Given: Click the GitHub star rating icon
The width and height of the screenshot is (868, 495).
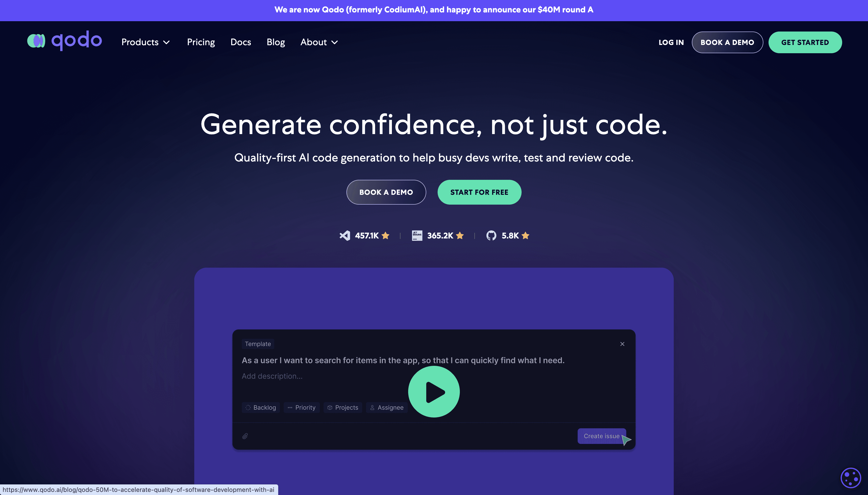Looking at the screenshot, I should pyautogui.click(x=526, y=236).
